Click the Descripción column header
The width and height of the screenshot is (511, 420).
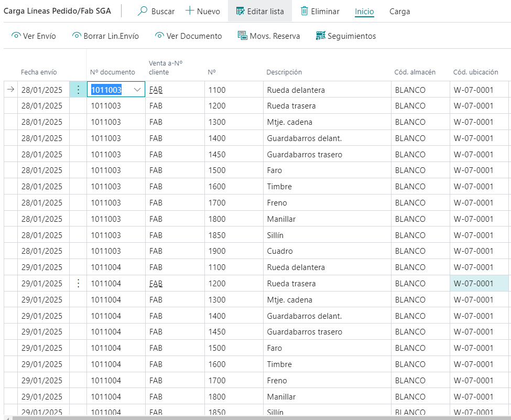pyautogui.click(x=284, y=72)
